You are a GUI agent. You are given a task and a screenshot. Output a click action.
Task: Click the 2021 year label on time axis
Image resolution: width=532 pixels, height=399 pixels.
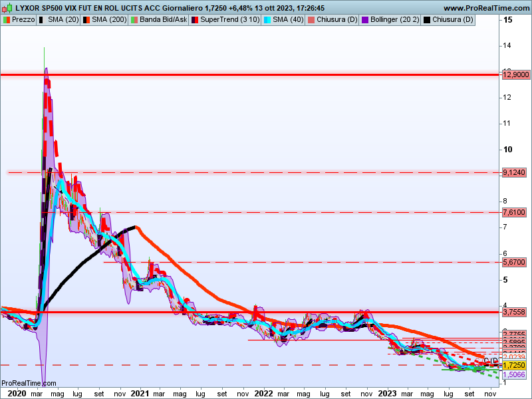coord(140,393)
